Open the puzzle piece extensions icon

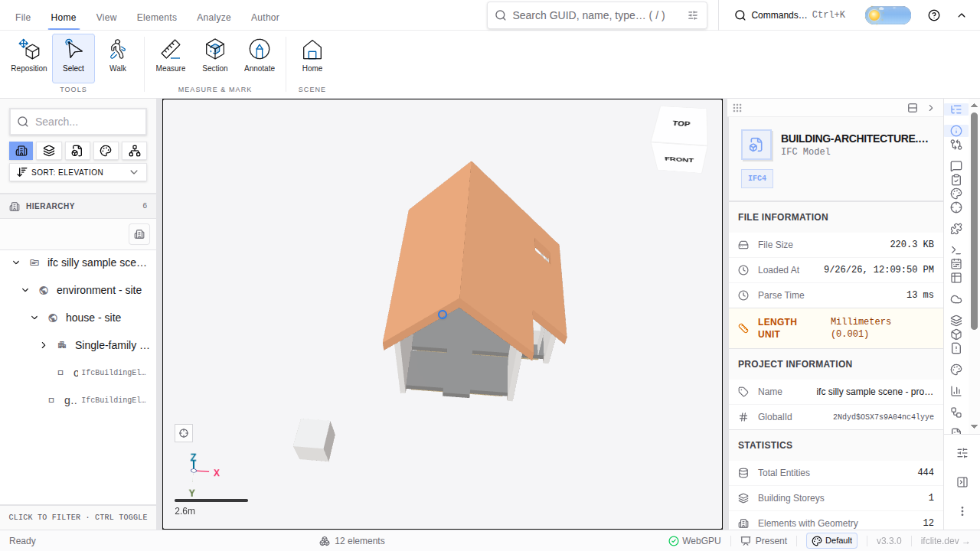click(x=956, y=229)
